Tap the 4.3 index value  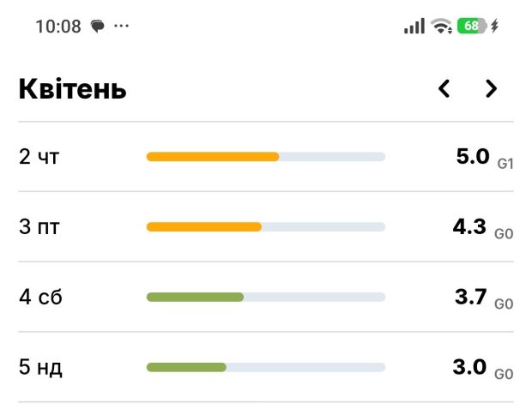pos(469,227)
